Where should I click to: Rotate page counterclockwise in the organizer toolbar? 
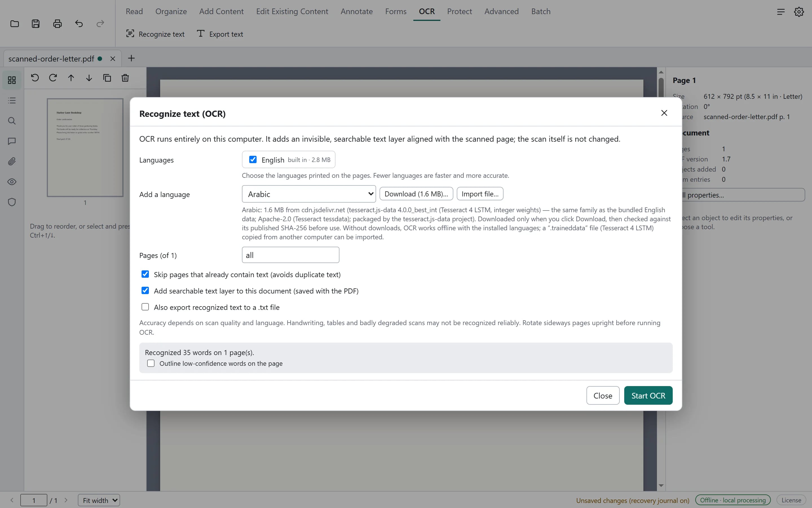[x=35, y=78]
